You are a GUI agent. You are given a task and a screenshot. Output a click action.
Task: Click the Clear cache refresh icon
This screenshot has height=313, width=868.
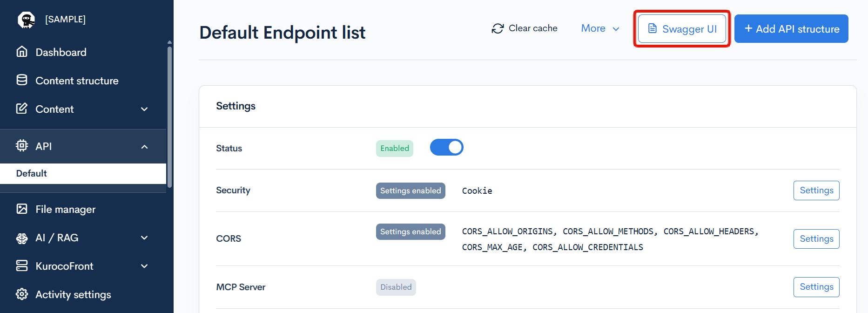tap(498, 28)
